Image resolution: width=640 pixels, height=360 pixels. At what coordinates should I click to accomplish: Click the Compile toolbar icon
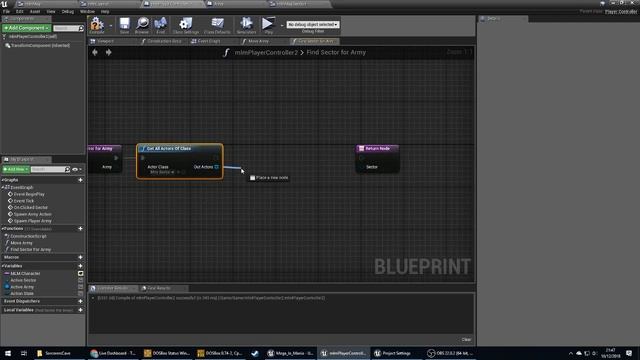(97, 24)
